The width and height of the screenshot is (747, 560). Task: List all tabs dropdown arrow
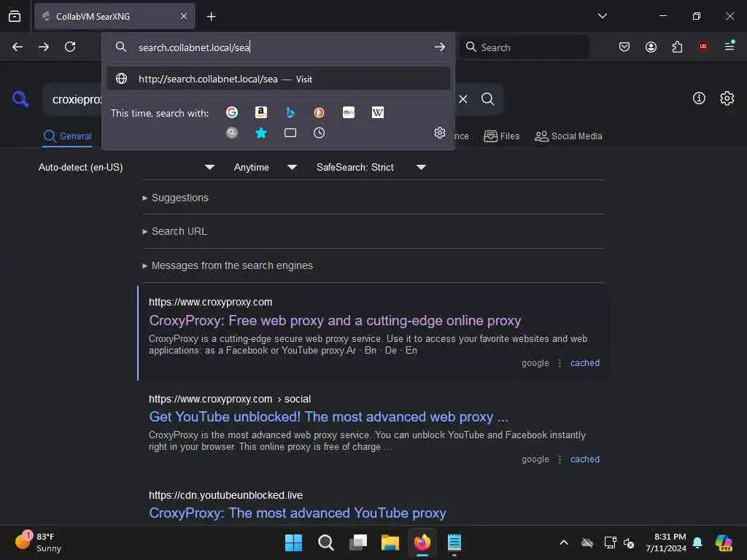tap(602, 16)
